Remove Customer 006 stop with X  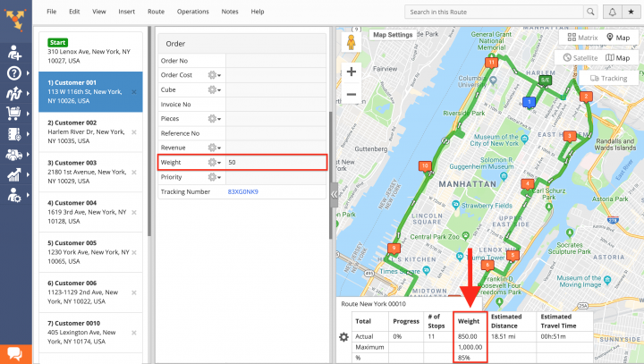pos(134,292)
